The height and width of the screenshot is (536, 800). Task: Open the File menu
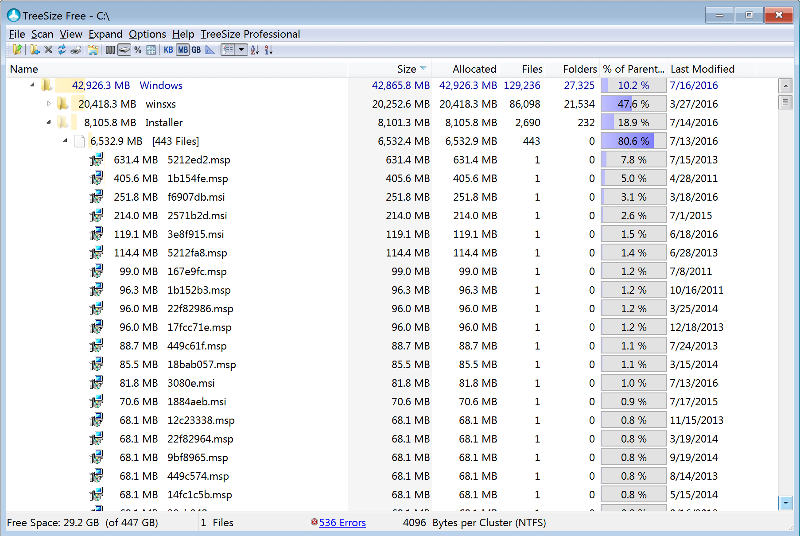[17, 34]
